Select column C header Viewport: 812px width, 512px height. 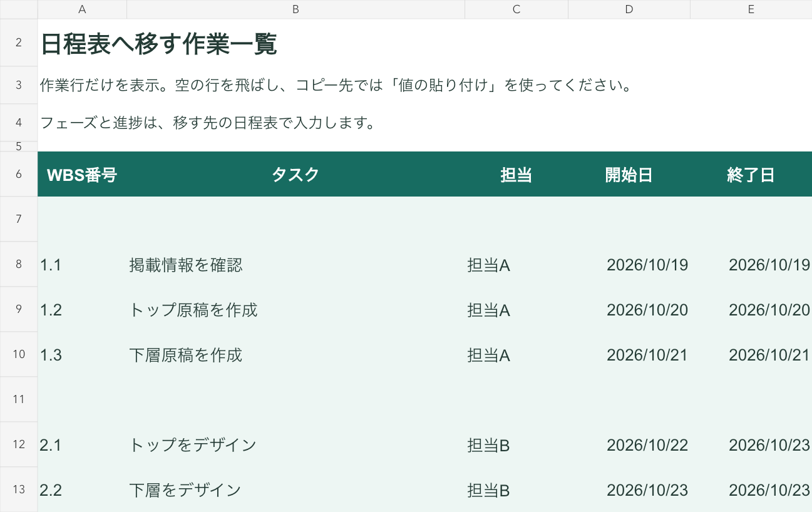coord(516,9)
